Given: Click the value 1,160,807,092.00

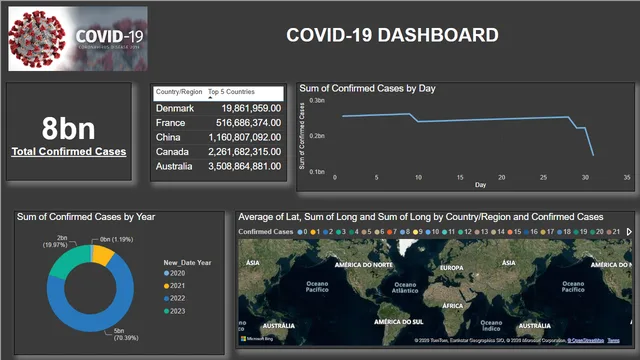Looking at the screenshot, I should 244,137.
